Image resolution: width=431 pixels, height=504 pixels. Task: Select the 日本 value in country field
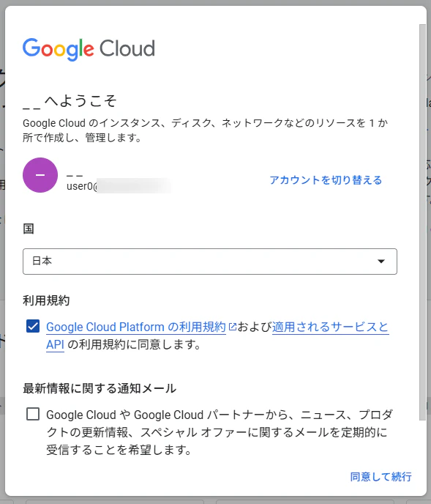(x=42, y=261)
